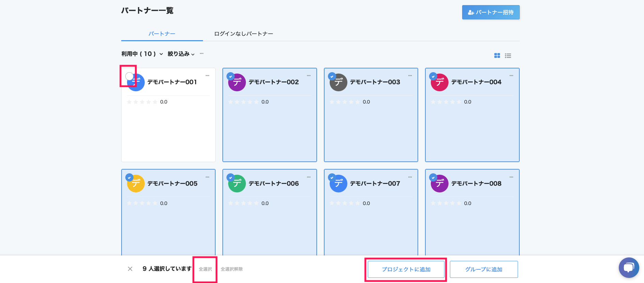Open the デモパートナー001 name
Image resolution: width=644 pixels, height=283 pixels.
pos(172,82)
